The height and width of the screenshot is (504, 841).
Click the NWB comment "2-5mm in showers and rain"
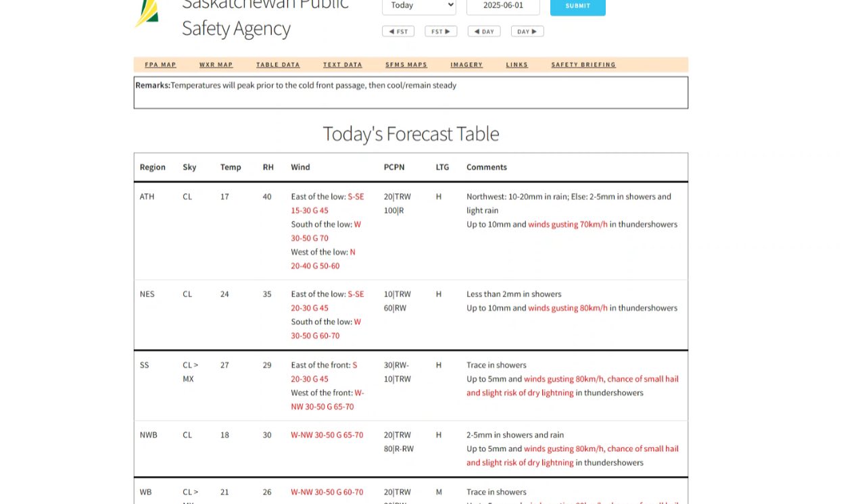(x=515, y=435)
